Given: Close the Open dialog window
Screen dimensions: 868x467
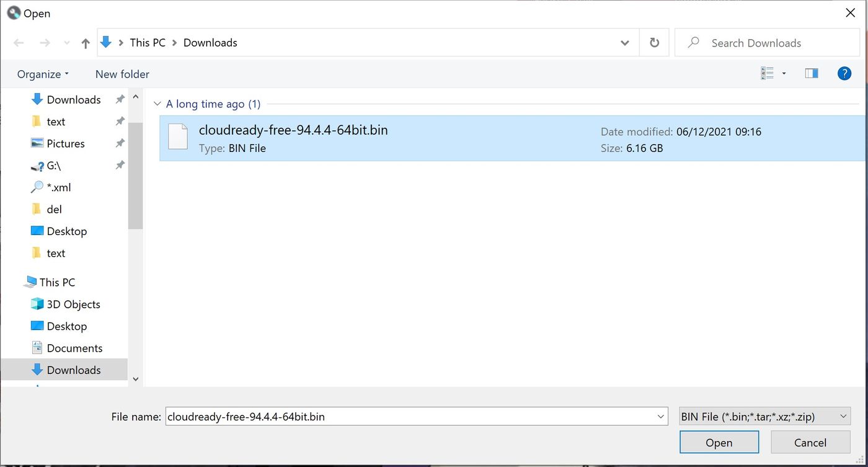Looking at the screenshot, I should (x=851, y=13).
